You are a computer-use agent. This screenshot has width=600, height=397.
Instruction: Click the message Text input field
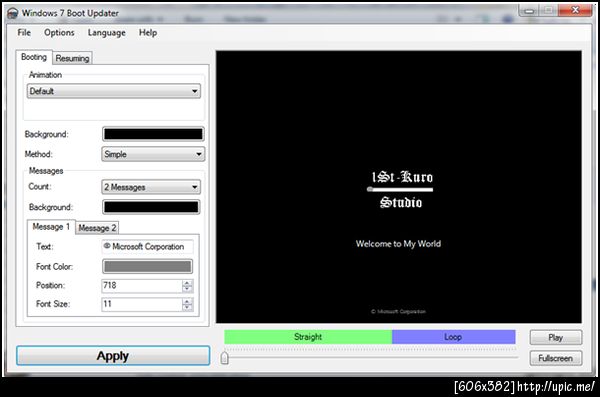pyautogui.click(x=147, y=247)
